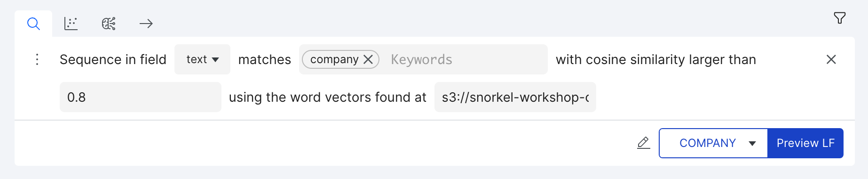Edit the 0.8 similarity threshold field

coord(140,97)
